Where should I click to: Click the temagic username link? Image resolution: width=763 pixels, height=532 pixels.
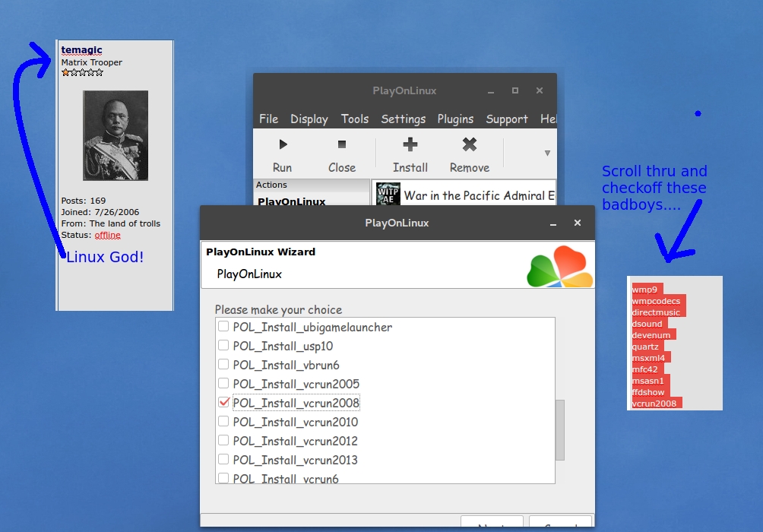[82, 49]
